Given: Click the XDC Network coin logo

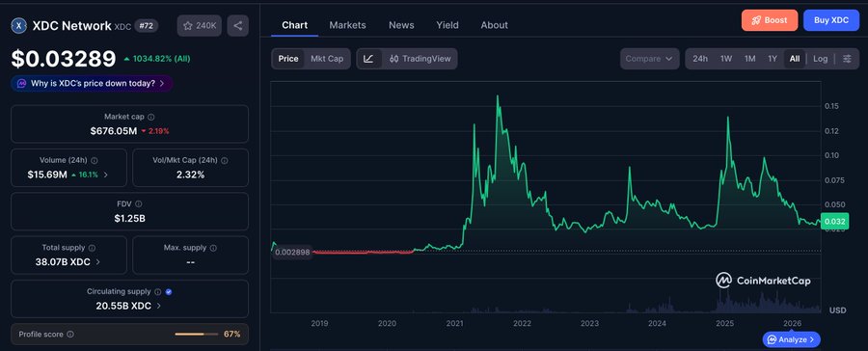Looking at the screenshot, I should 19,25.
